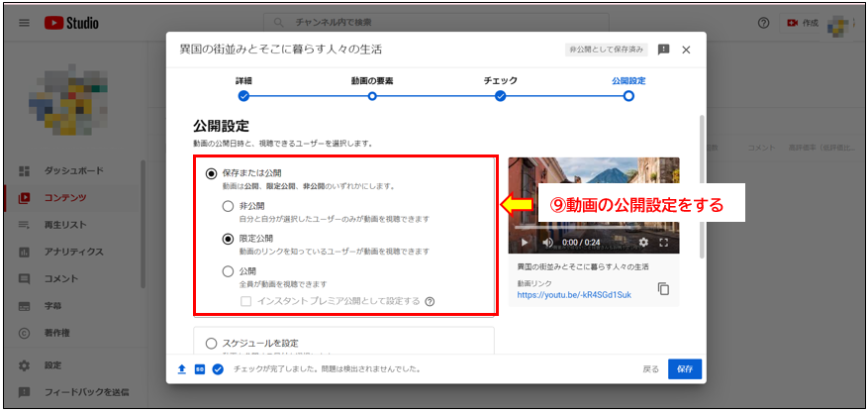The height and width of the screenshot is (412, 868).
Task: Open 字幕 in the sidebar
Action: (x=72, y=306)
